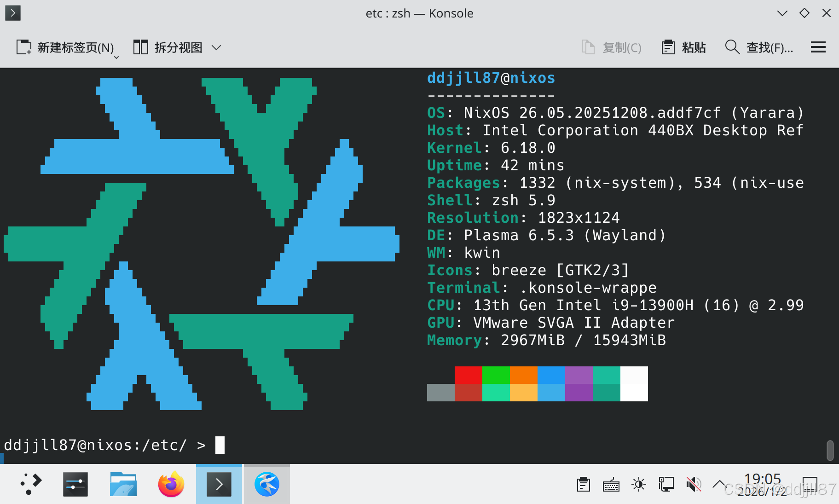
Task: Click the terminal prompt input area
Action: pyautogui.click(x=221, y=445)
